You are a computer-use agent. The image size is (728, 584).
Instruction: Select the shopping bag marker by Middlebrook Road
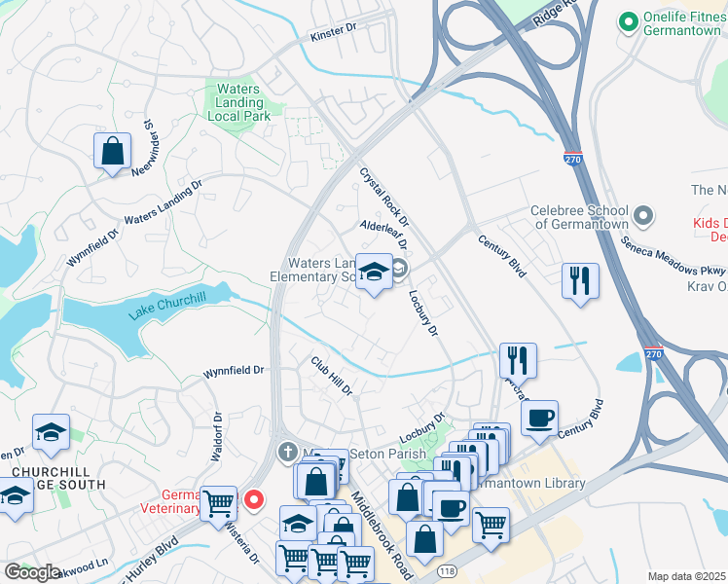point(424,541)
